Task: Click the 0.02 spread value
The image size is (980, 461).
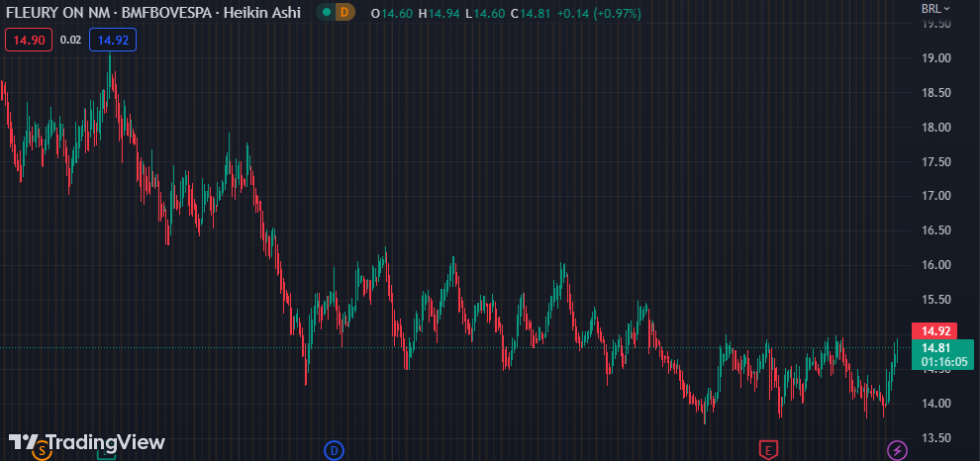Action: (70, 40)
